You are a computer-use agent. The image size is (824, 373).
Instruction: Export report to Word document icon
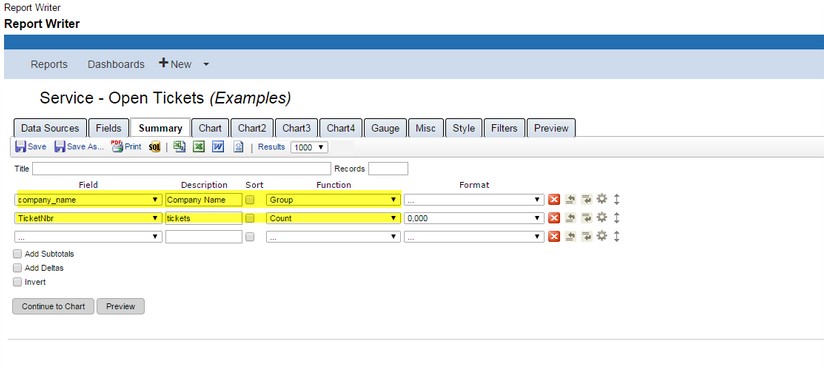point(218,147)
